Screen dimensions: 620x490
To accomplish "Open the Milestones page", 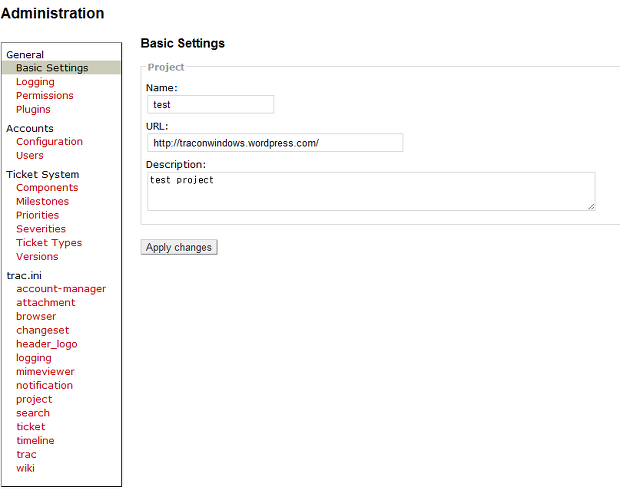I will (42, 201).
